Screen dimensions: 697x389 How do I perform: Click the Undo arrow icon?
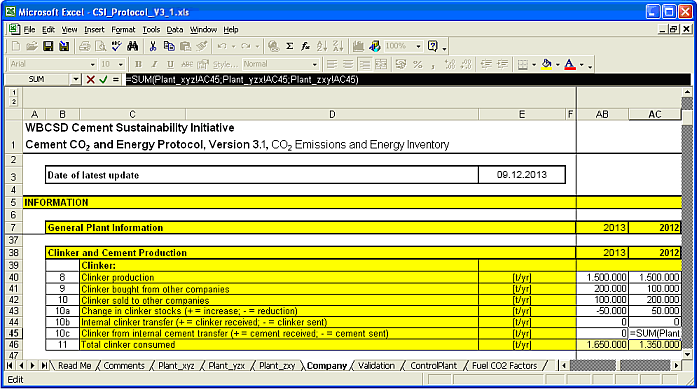[222, 46]
